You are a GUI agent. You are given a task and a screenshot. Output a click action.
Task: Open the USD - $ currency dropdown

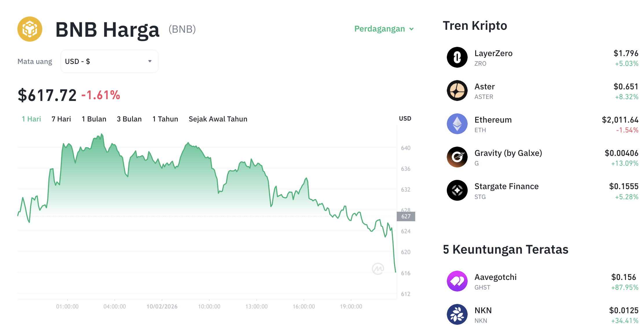point(109,61)
